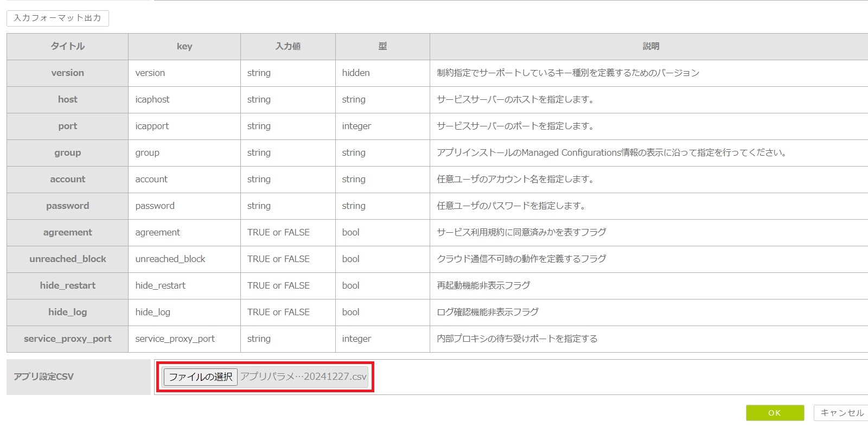Click the hidden type cell in version row

click(356, 73)
